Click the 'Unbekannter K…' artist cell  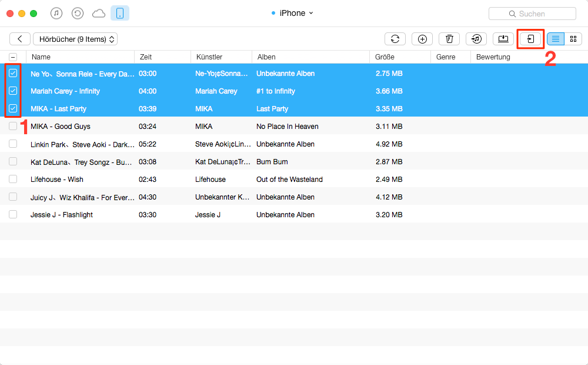coord(222,197)
